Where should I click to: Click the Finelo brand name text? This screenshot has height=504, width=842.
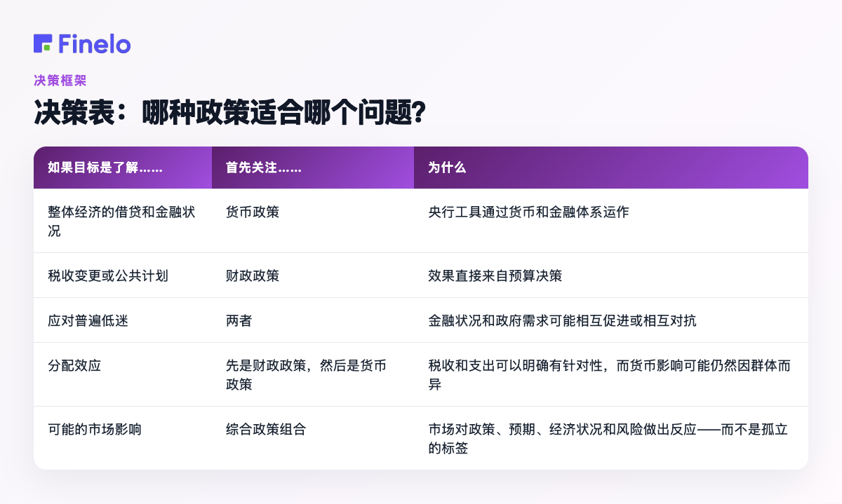(95, 43)
